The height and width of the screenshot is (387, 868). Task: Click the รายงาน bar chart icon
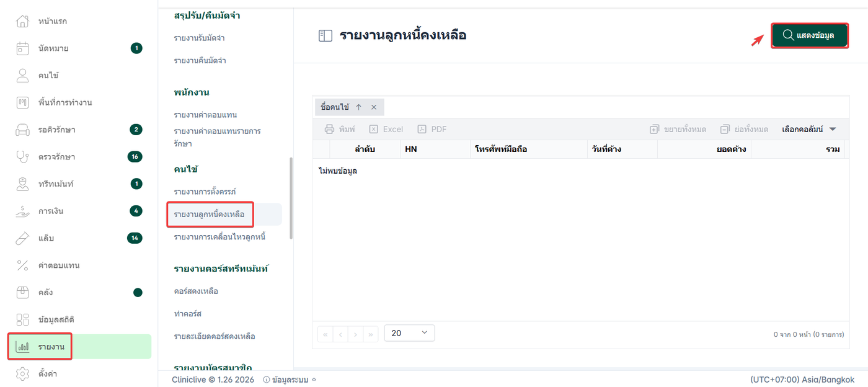22,347
